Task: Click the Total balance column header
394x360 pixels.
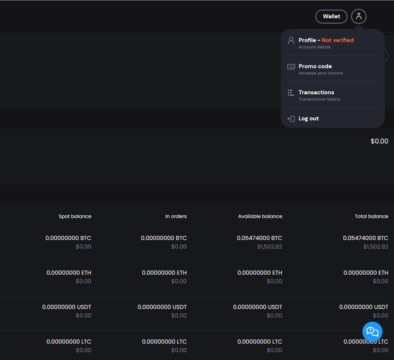Action: click(x=371, y=216)
